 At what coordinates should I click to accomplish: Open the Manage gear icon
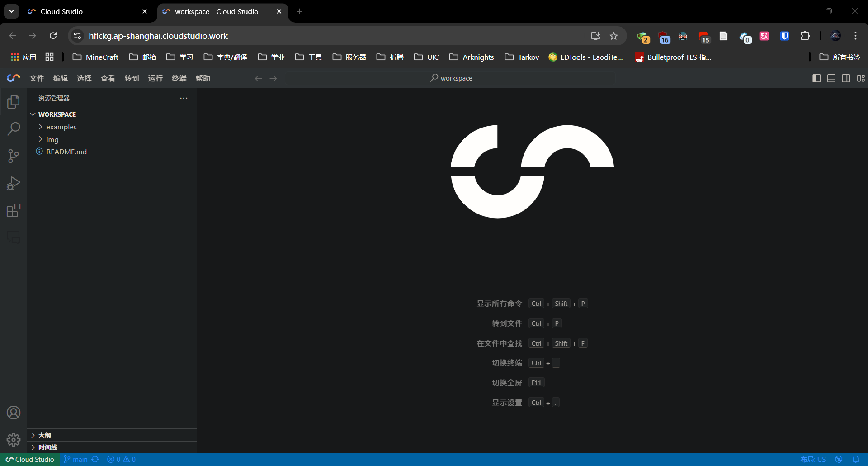[x=14, y=440]
